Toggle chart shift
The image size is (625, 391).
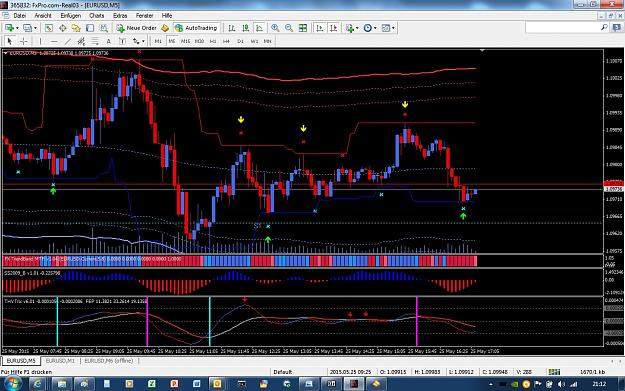[334, 28]
